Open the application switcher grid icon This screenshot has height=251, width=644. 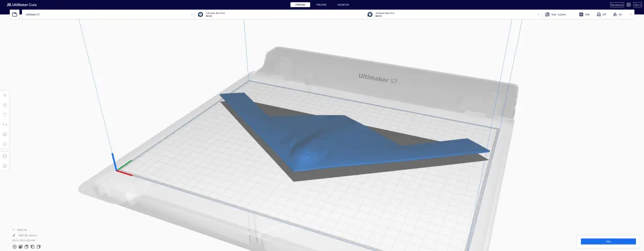628,4
